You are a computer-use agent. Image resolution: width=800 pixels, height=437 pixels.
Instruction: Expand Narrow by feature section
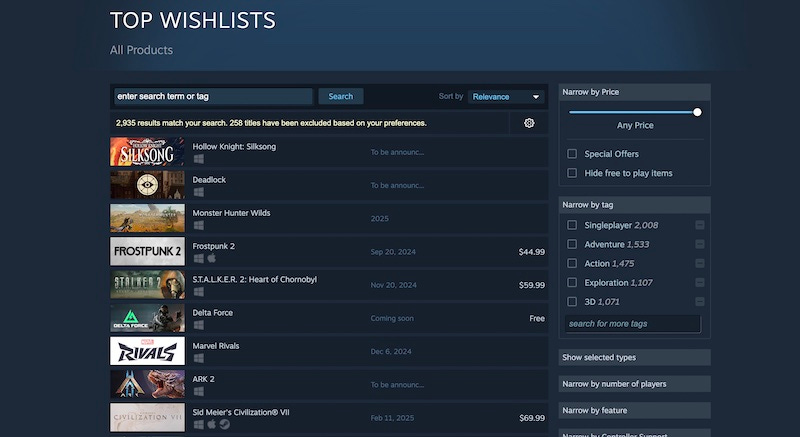coord(634,410)
